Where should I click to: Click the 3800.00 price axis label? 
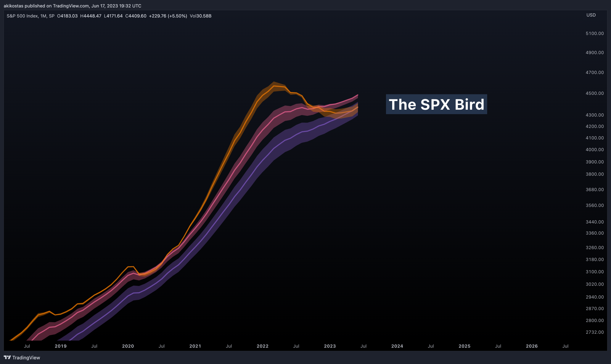pos(595,174)
